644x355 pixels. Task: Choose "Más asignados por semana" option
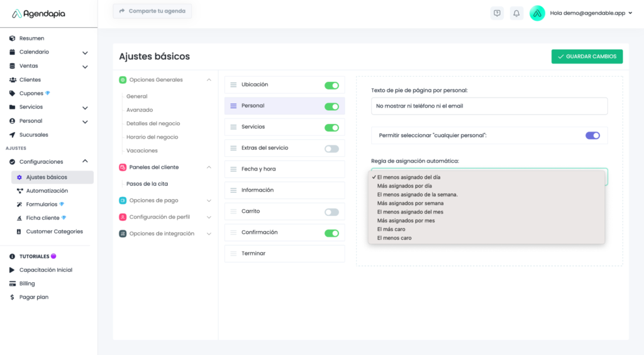(x=410, y=203)
